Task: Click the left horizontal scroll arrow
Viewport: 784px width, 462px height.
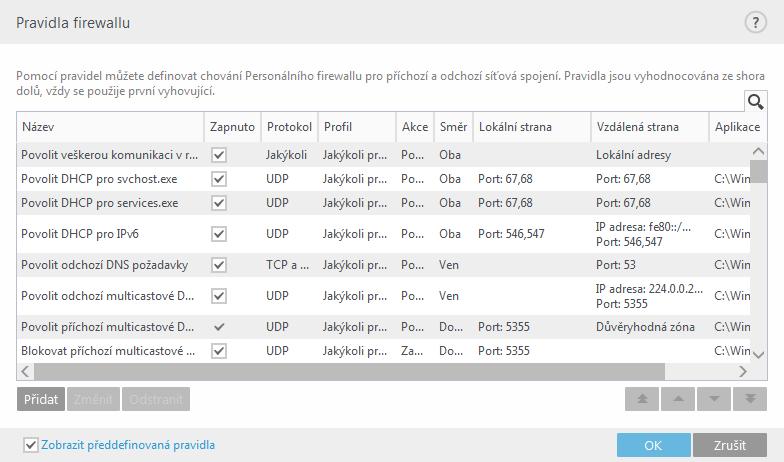Action: pos(25,372)
